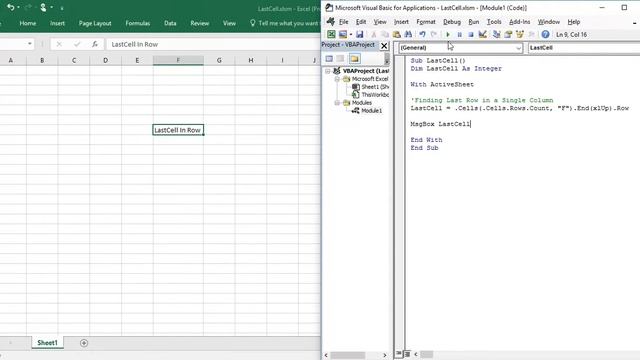Open the View menu in VBA editor
The image size is (640, 360).
380,22
